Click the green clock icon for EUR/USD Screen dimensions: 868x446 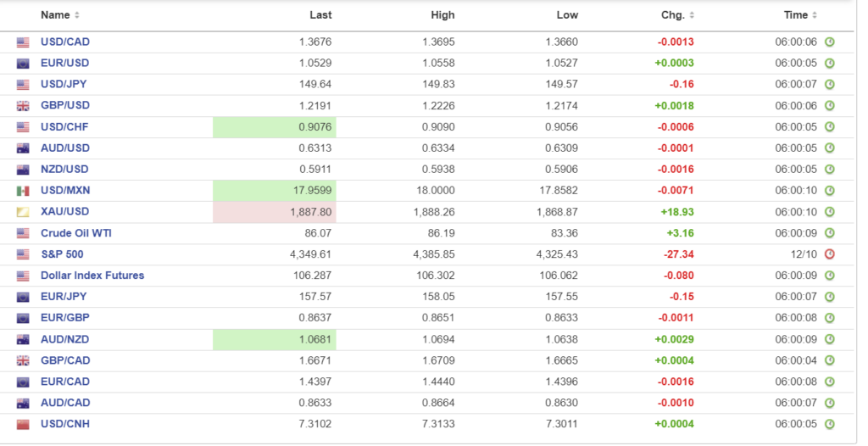(x=830, y=64)
